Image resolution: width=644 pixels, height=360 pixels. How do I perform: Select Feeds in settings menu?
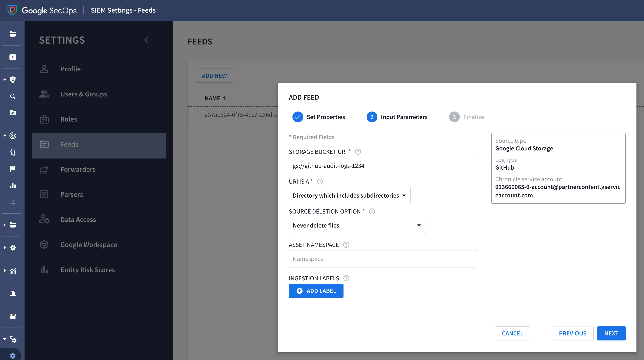pyautogui.click(x=99, y=146)
